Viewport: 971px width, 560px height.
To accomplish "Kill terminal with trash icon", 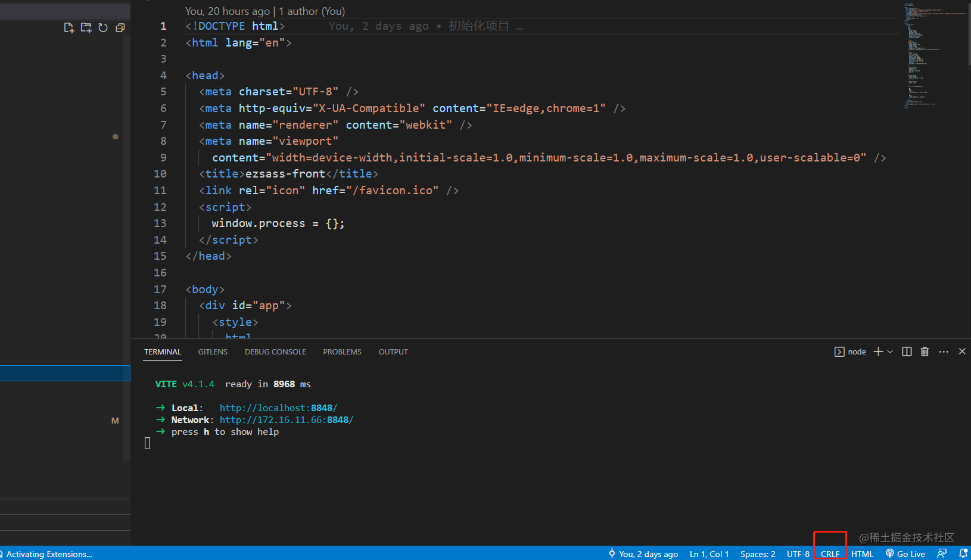I will click(x=925, y=351).
